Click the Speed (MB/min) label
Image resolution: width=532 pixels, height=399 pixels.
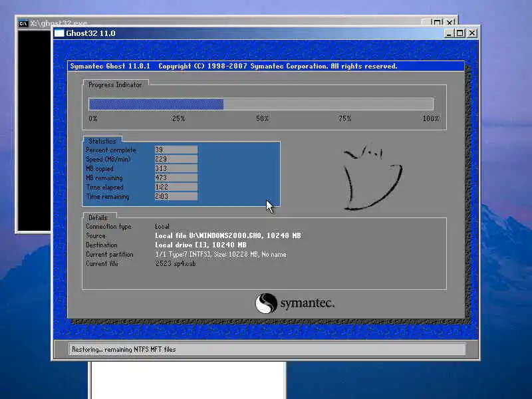tap(108, 159)
